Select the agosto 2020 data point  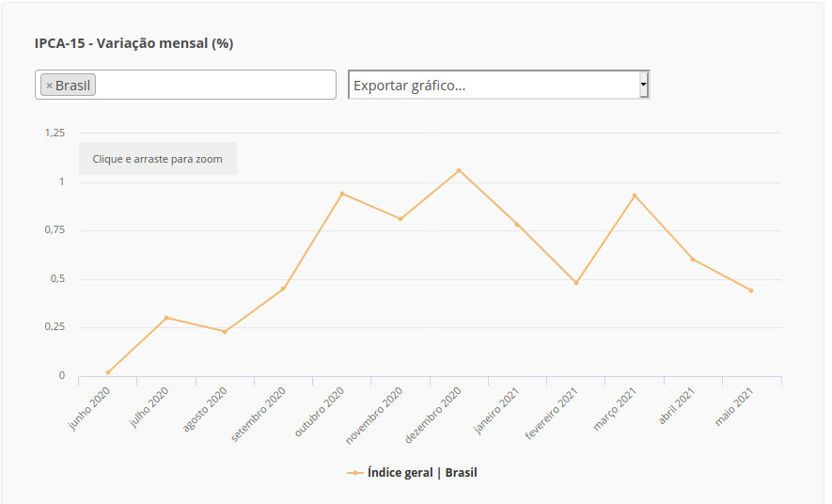click(225, 332)
